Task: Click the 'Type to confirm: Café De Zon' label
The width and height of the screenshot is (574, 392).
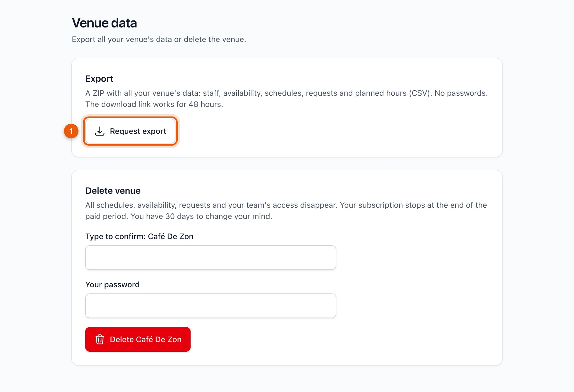Action: click(139, 237)
